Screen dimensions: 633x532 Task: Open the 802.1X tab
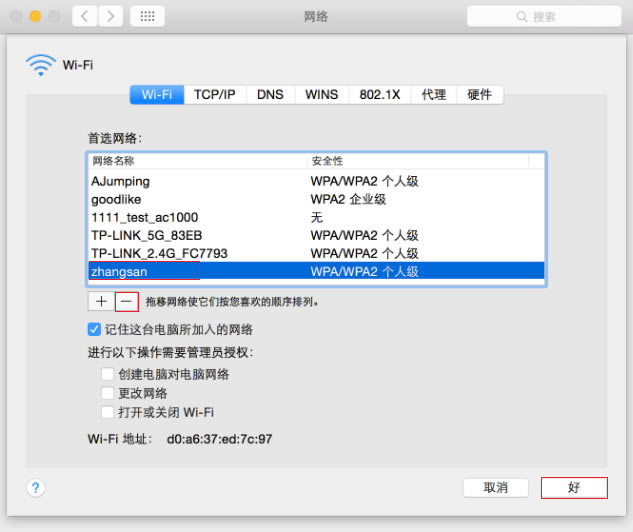pyautogui.click(x=380, y=94)
